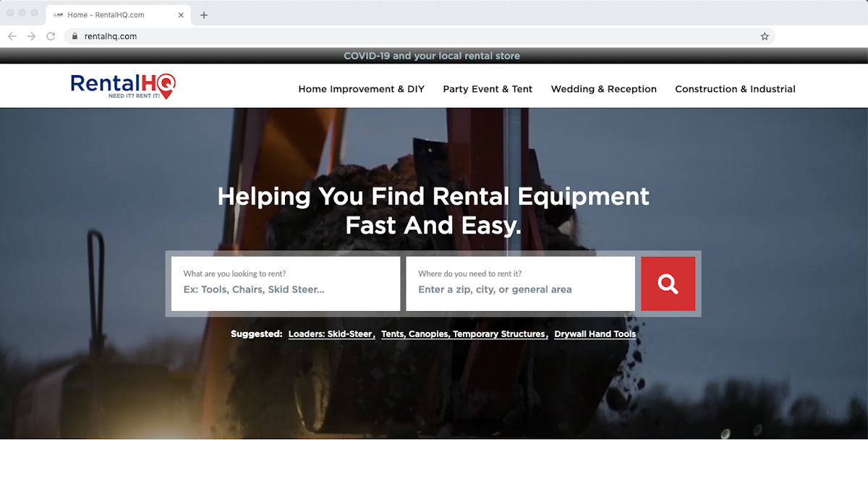Open the Party Event & Tent menu
Image resolution: width=868 pixels, height=489 pixels.
coord(488,89)
